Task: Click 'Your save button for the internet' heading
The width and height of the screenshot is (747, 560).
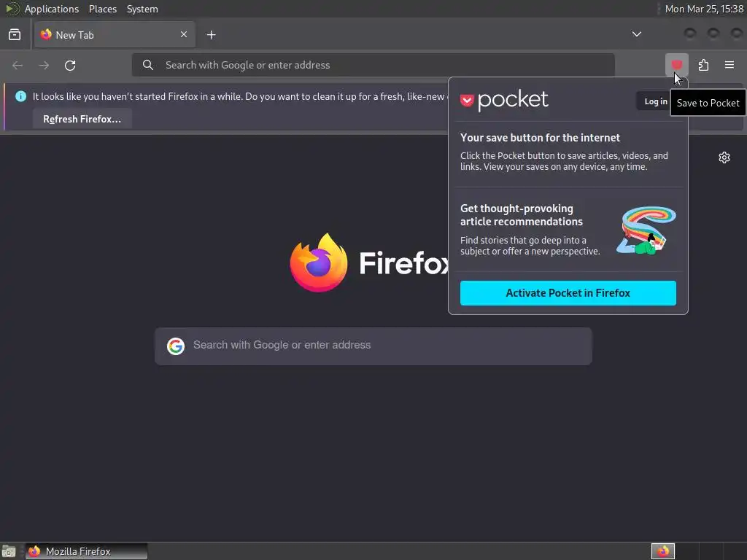Action: pyautogui.click(x=540, y=138)
